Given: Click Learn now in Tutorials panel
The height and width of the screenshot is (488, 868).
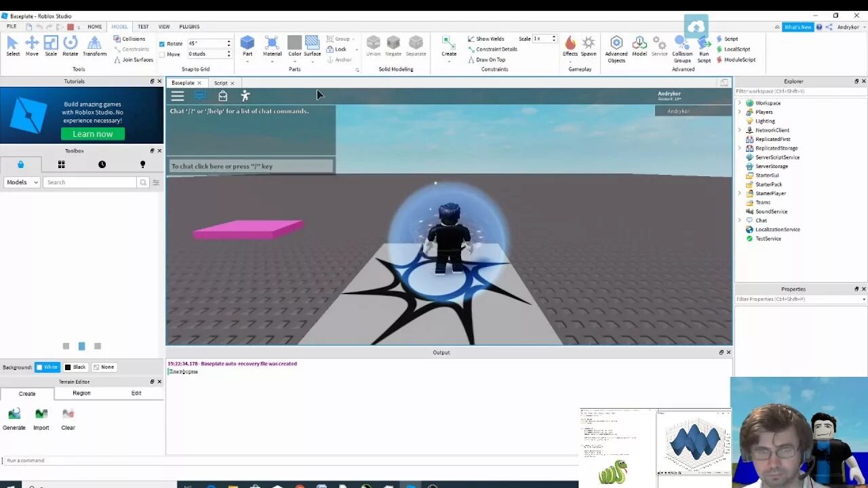Looking at the screenshot, I should (x=92, y=134).
